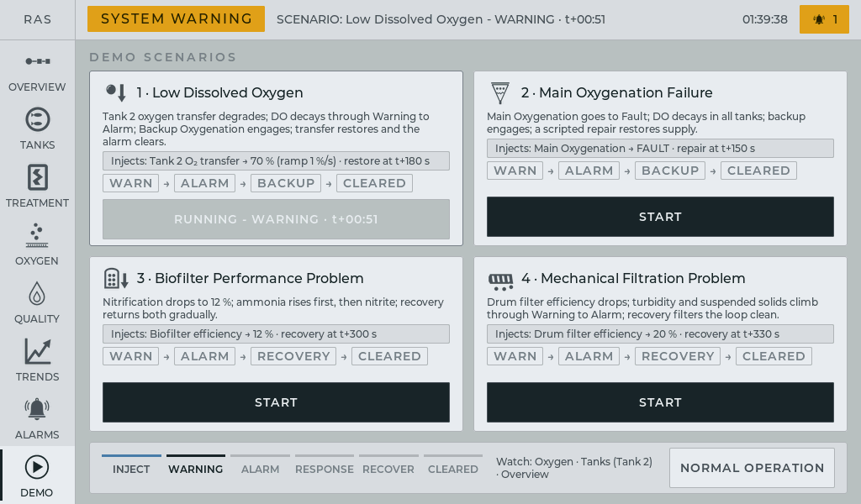Click the Demo Scenarios heading
The image size is (861, 504).
pos(162,57)
